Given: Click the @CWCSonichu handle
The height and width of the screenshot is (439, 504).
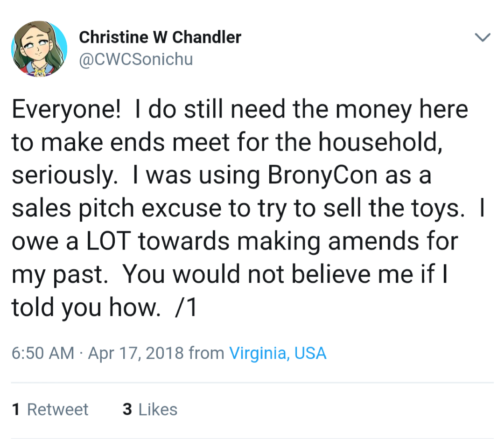Looking at the screenshot, I should pos(136,59).
